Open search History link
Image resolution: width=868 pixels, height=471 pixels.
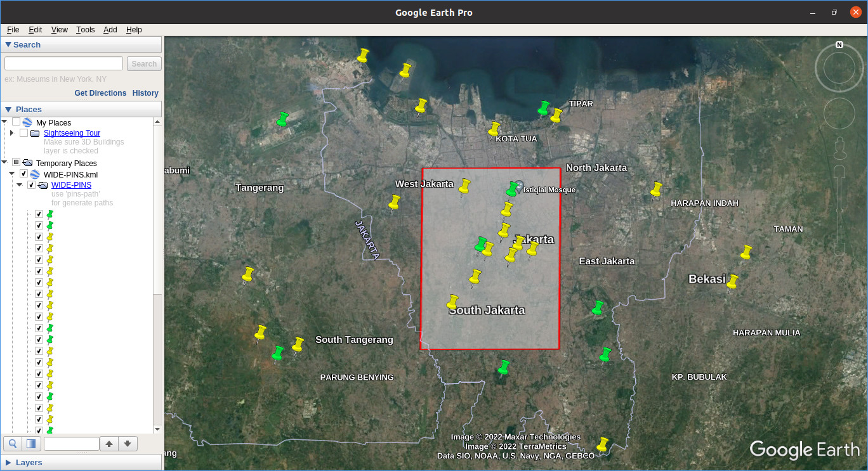(x=145, y=93)
